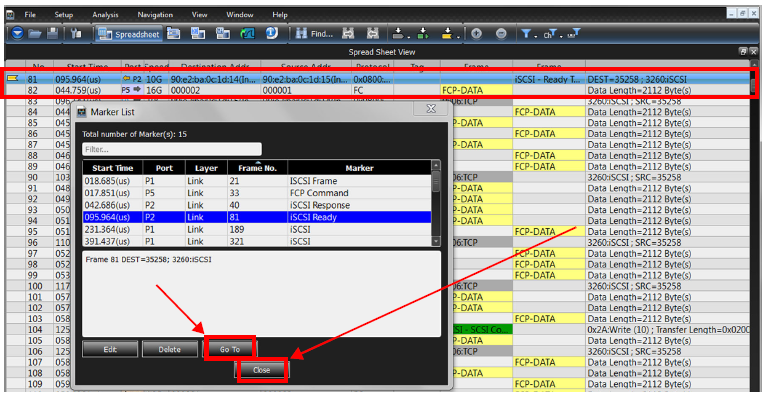Open the waveform view icon in toolbar

248,34
